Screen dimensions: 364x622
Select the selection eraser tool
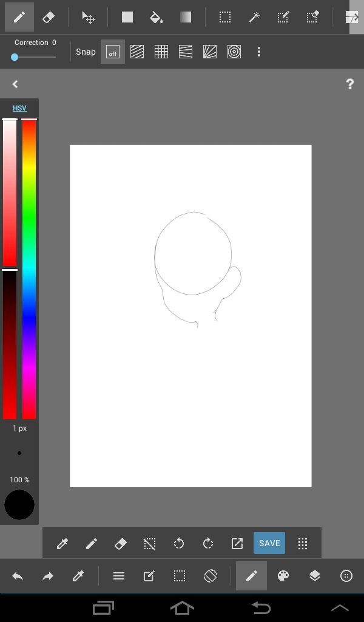pos(312,17)
